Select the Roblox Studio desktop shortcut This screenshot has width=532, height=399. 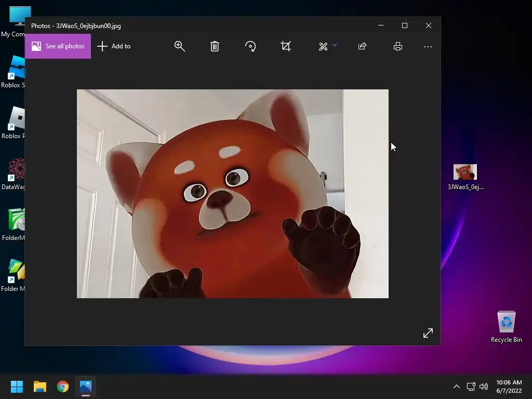13,72
